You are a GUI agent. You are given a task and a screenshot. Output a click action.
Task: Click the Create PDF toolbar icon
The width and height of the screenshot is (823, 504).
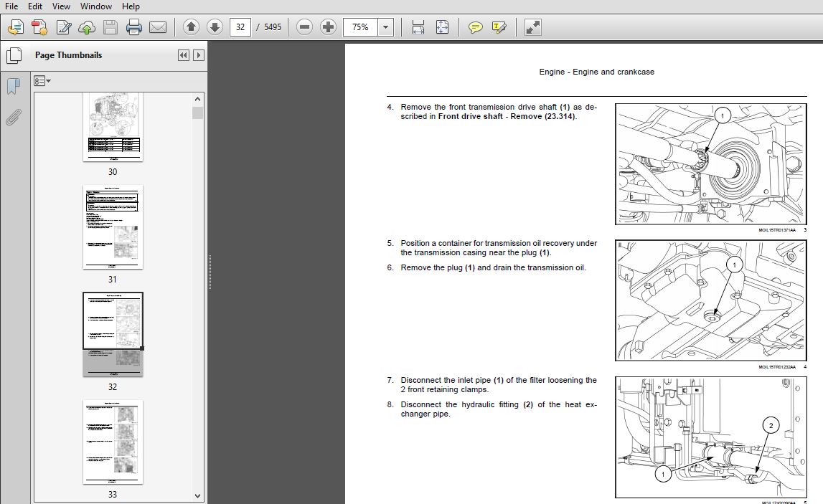tap(39, 27)
